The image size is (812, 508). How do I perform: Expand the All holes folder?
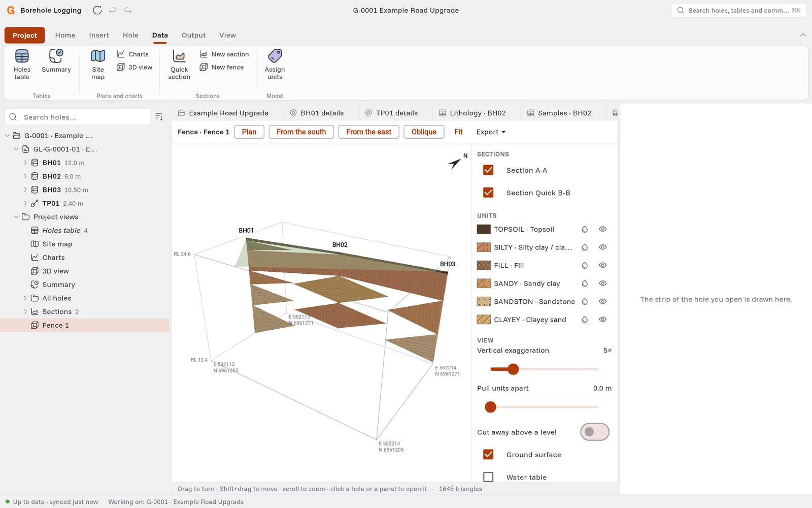point(25,298)
